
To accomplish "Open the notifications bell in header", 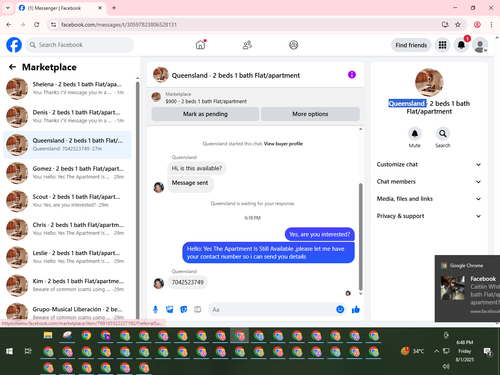I will (x=461, y=45).
